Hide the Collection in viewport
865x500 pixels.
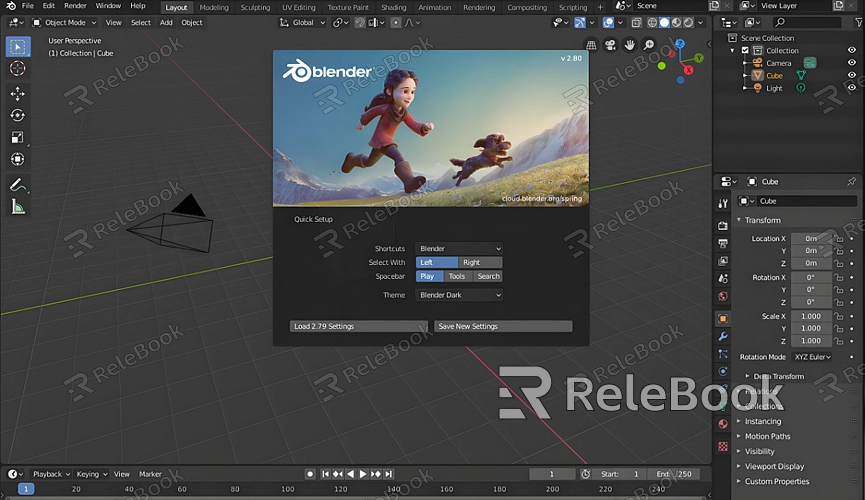(852, 50)
